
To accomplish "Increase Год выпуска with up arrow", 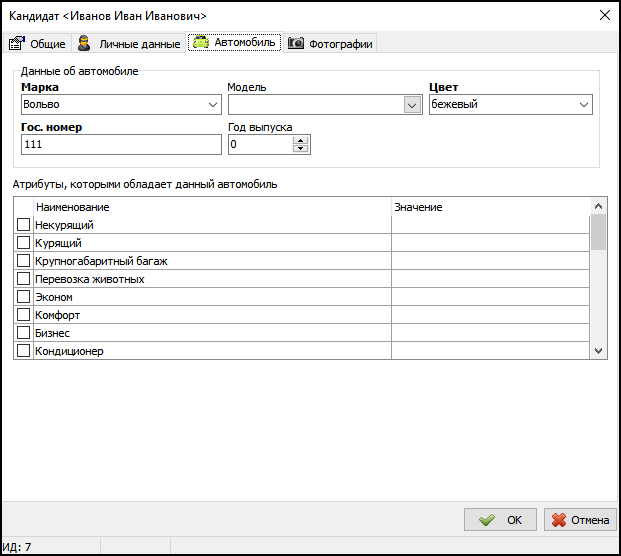I will click(x=299, y=140).
